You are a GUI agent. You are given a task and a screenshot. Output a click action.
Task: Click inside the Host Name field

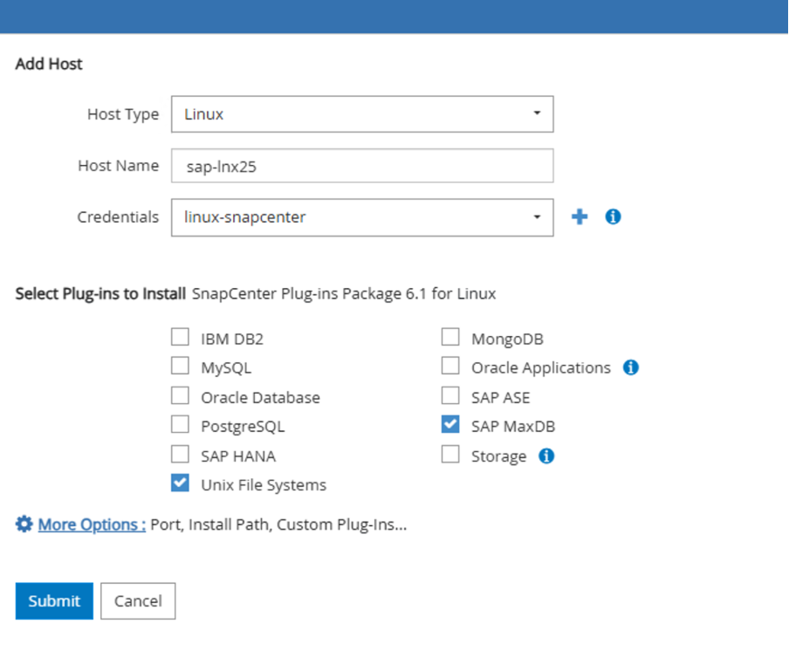[x=362, y=166]
